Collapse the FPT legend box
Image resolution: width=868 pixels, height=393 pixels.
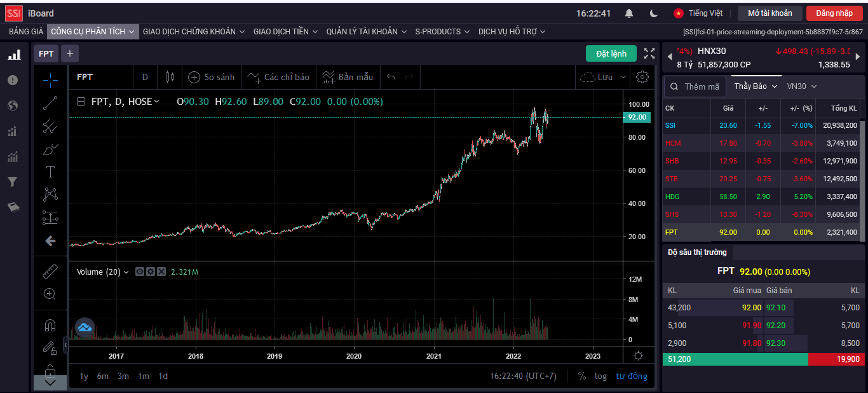[x=81, y=101]
